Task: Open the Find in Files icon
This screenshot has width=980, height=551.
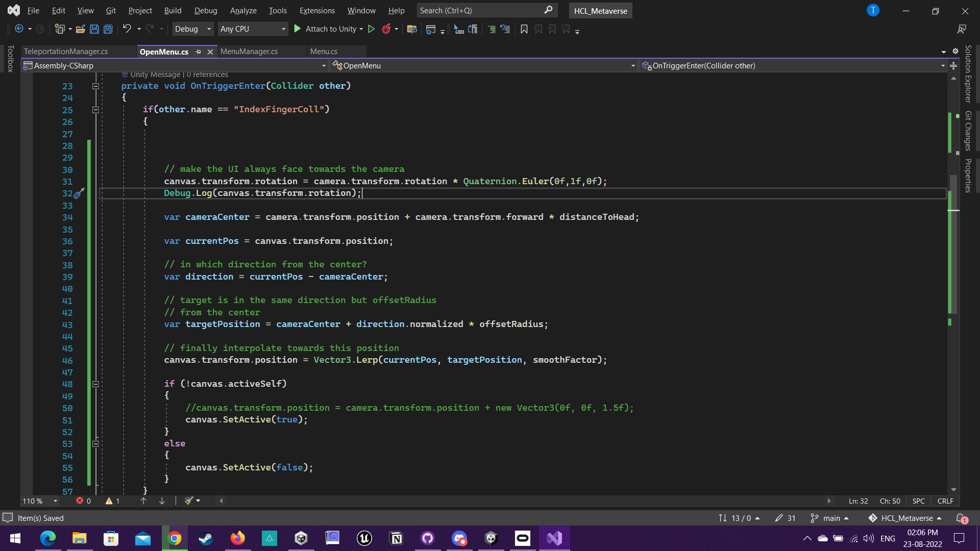Action: pyautogui.click(x=412, y=29)
